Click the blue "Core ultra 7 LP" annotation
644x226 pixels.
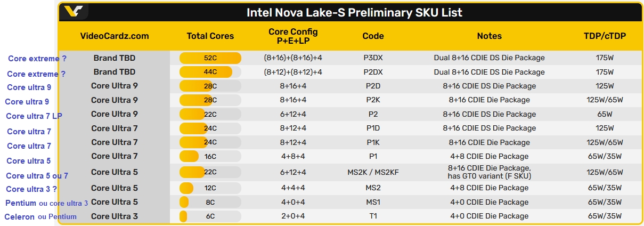pyautogui.click(x=34, y=116)
